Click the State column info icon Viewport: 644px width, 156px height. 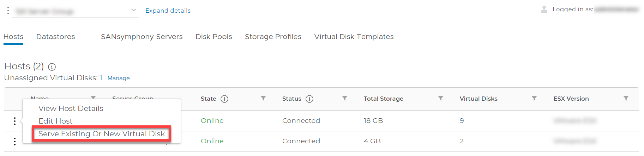[224, 99]
